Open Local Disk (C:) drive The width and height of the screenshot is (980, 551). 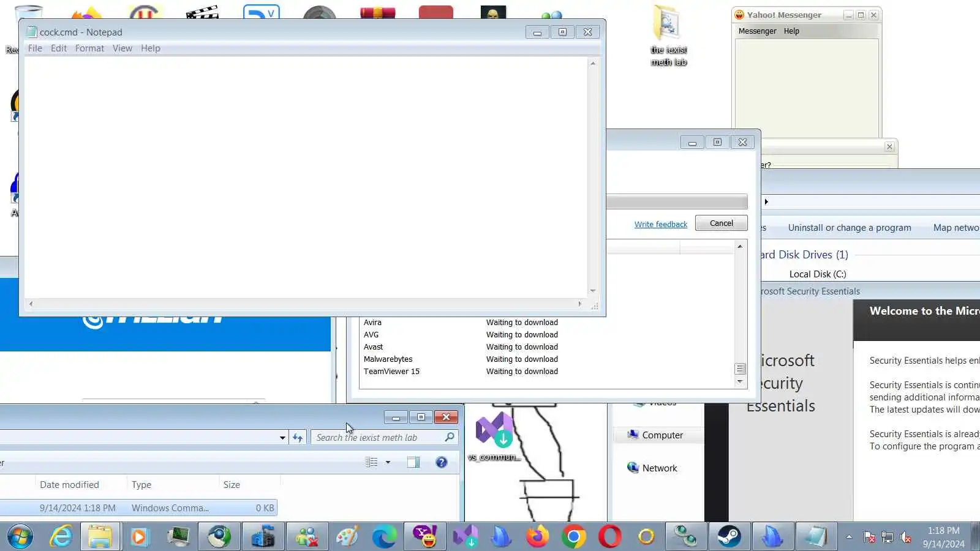point(817,274)
